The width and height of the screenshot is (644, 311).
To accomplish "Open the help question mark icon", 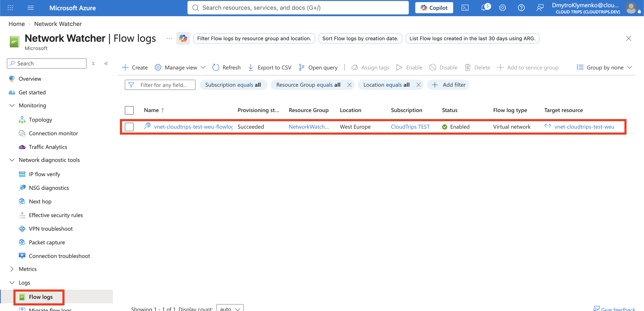I will (x=521, y=8).
